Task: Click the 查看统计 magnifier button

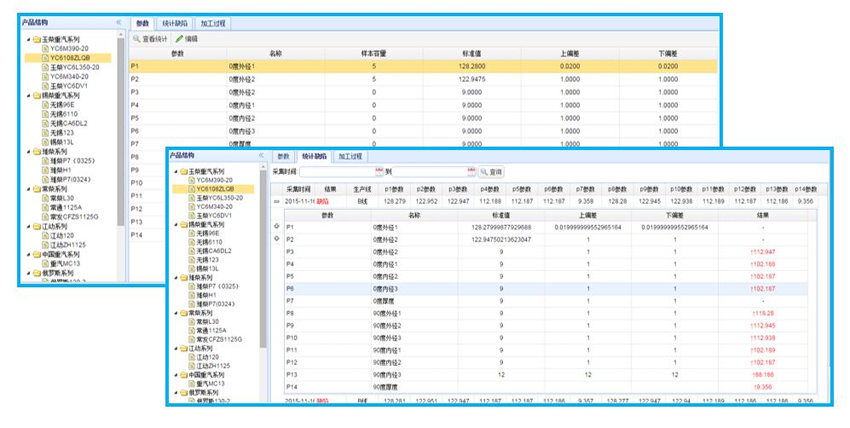Action: 155,38
